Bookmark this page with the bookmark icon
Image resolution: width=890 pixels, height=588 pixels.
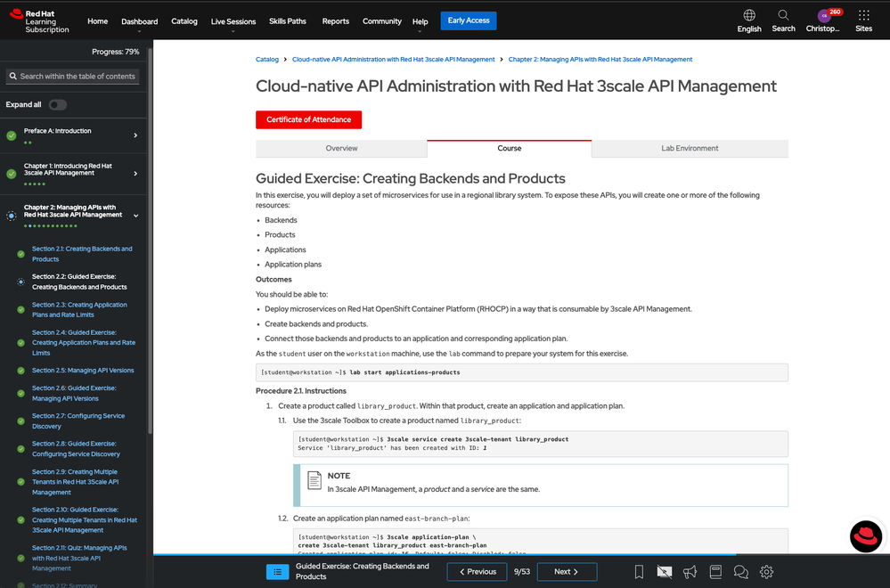click(x=639, y=572)
